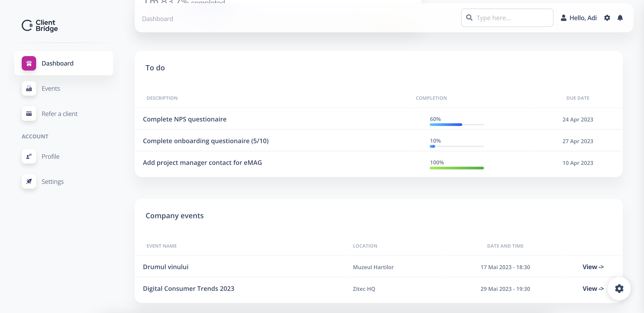Viewport: 644px width, 313px height.
Task: Click the Refer a client card icon
Action: (x=29, y=114)
